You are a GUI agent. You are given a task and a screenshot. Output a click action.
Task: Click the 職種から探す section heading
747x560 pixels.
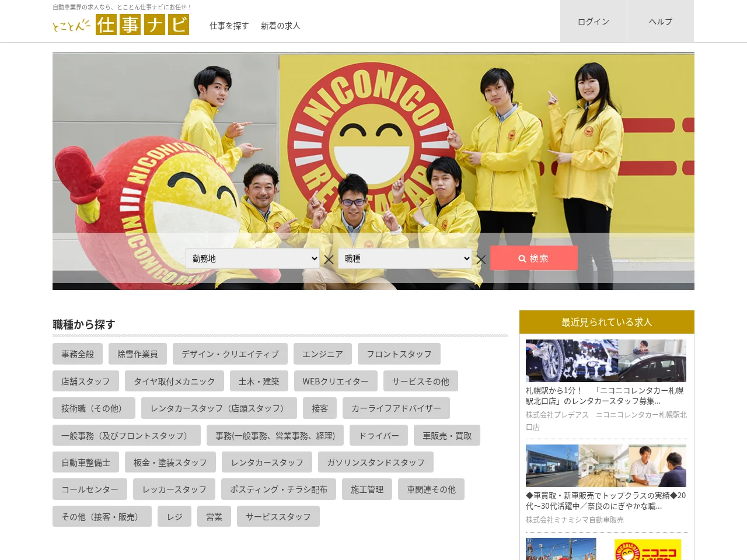pos(84,324)
